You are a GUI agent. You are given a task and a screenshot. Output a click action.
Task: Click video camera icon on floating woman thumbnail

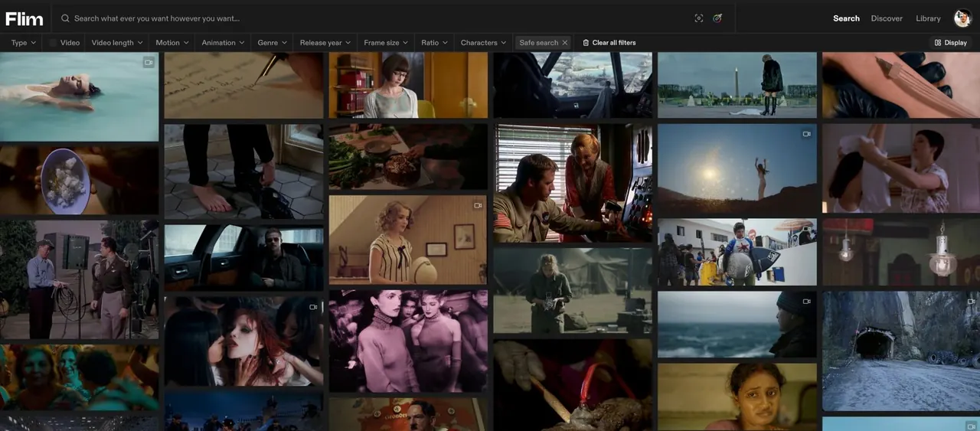[x=148, y=63]
